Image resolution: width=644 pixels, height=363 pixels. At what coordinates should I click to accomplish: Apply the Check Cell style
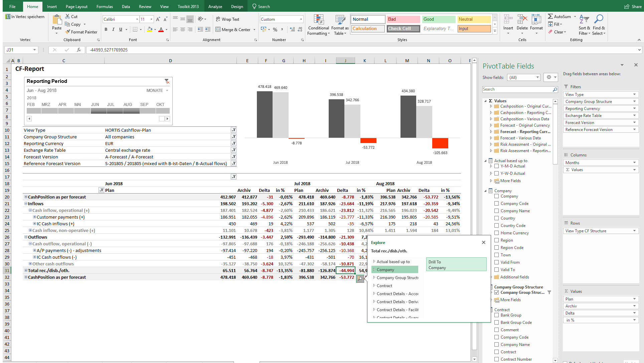pos(403,29)
